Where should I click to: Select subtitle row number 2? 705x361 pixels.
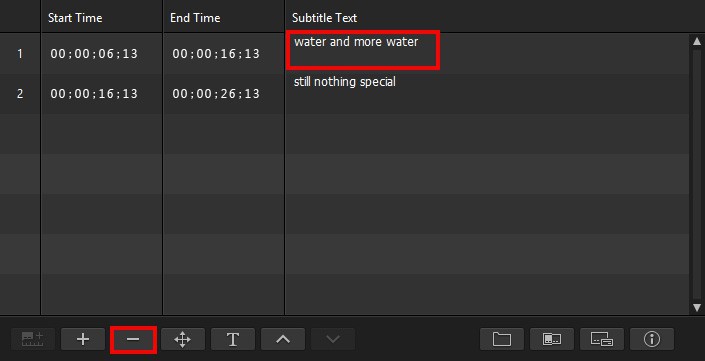click(x=20, y=94)
